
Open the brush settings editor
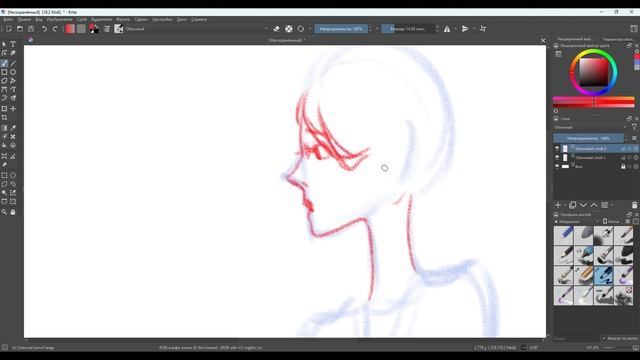(x=107, y=29)
